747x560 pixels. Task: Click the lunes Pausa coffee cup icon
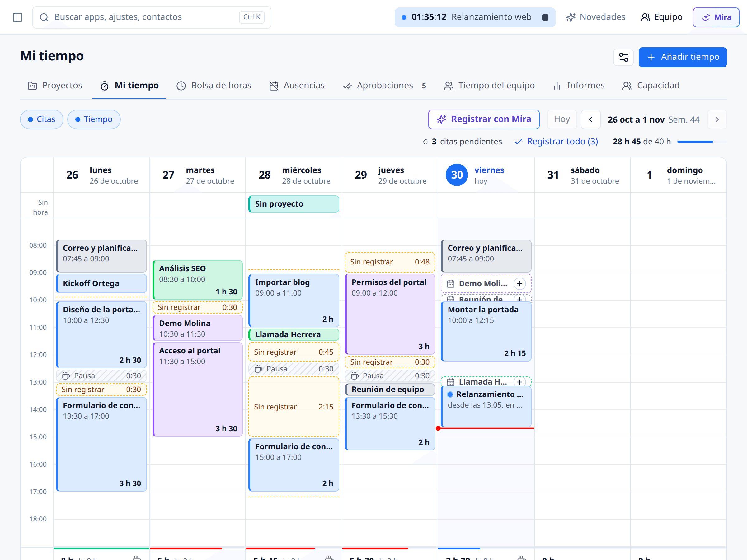coord(66,376)
